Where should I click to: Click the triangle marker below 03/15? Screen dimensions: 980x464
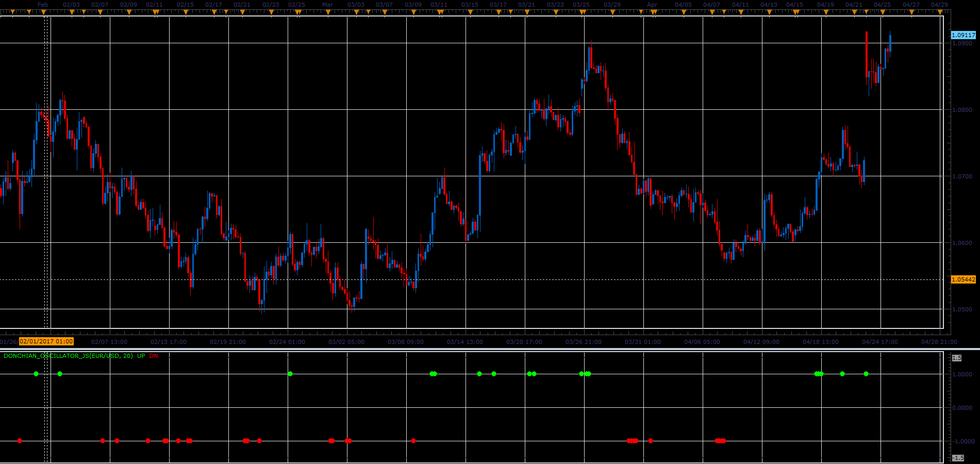pos(470,12)
